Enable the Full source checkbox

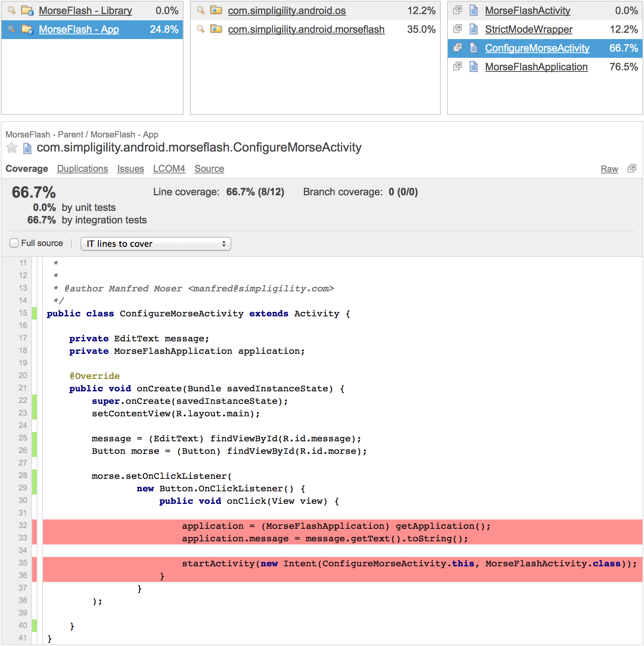coord(14,243)
